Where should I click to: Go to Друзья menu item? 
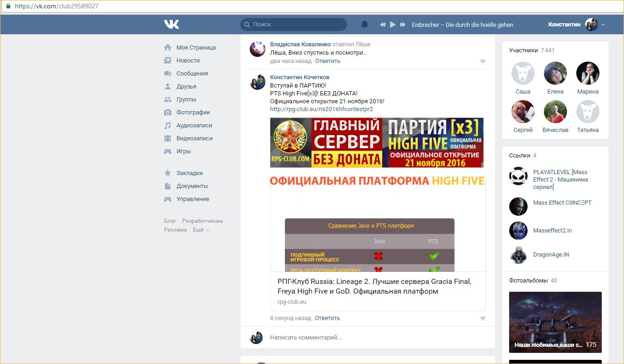(186, 86)
